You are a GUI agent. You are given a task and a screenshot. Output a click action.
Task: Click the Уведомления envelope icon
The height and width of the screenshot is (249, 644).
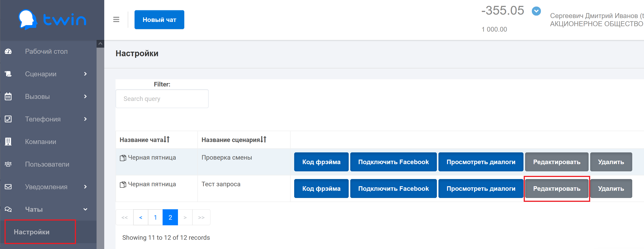(x=8, y=187)
